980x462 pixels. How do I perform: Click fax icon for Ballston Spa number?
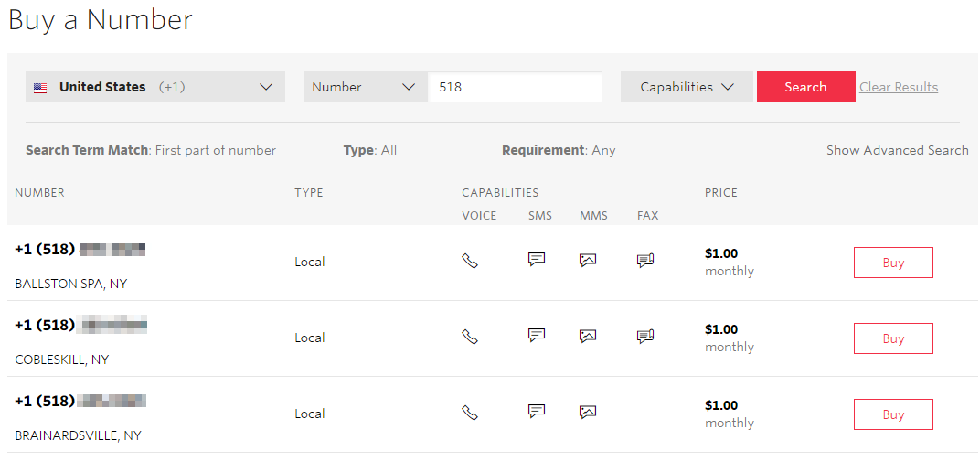pos(645,261)
